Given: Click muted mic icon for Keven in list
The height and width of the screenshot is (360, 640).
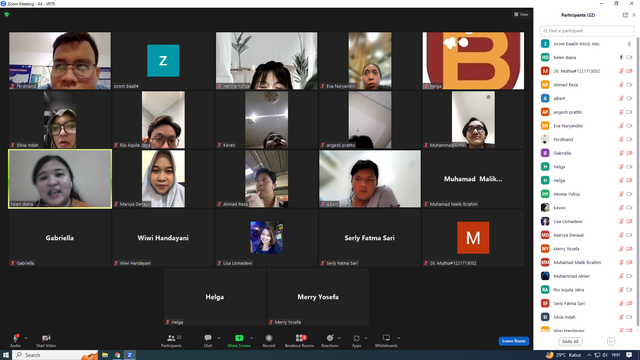Looking at the screenshot, I should click(621, 208).
